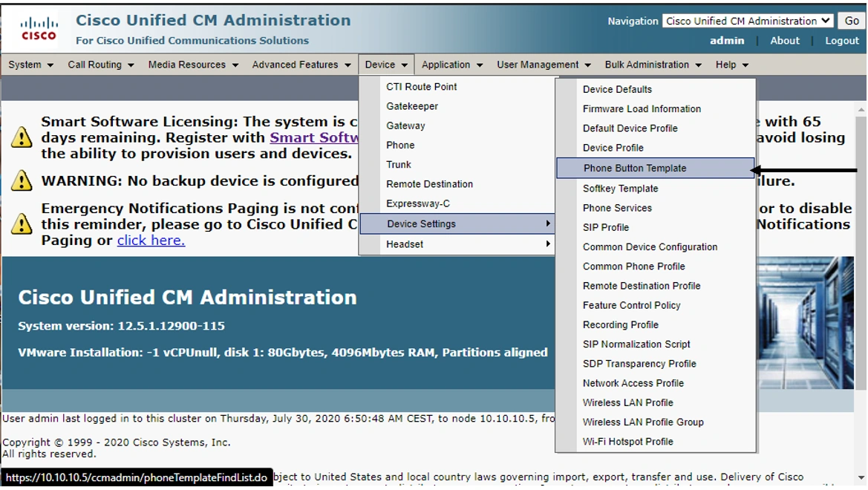The height and width of the screenshot is (490, 868).
Task: Expand the Device Settings submenu
Action: 457,223
